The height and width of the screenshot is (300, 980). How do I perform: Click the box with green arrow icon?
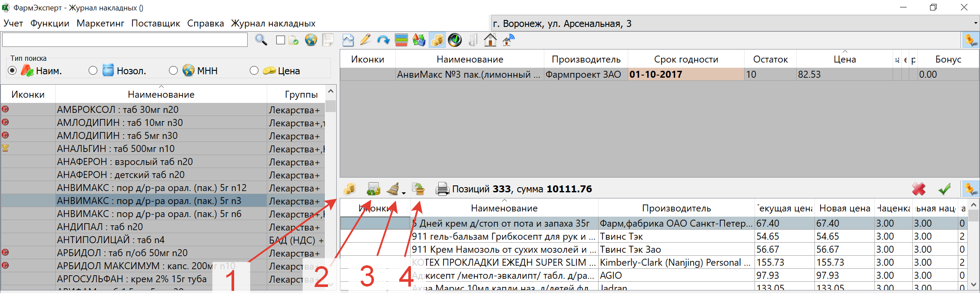[418, 189]
